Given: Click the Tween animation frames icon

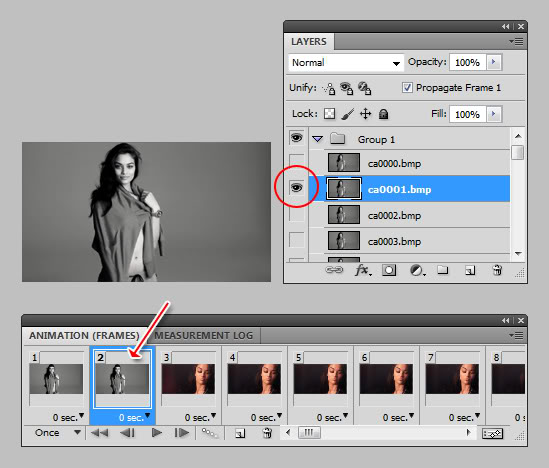Looking at the screenshot, I should coord(209,433).
